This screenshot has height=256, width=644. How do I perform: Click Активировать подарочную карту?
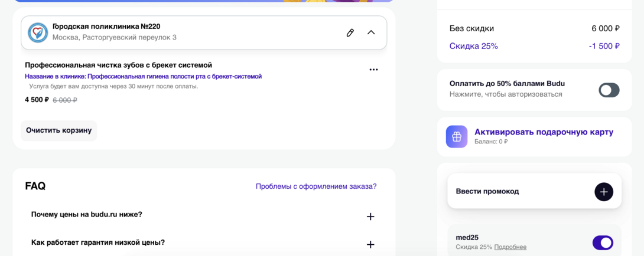click(x=544, y=132)
